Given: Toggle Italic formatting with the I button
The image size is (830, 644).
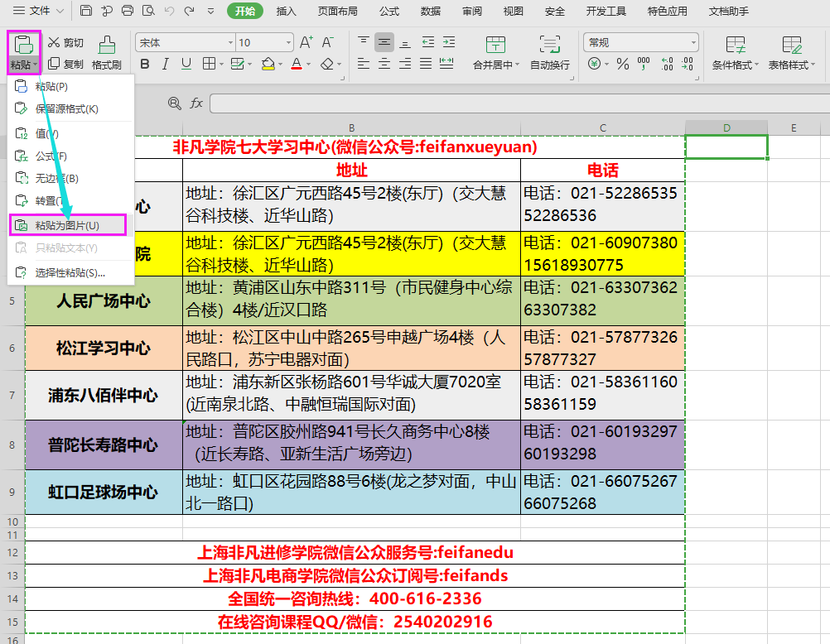Looking at the screenshot, I should pos(165,64).
